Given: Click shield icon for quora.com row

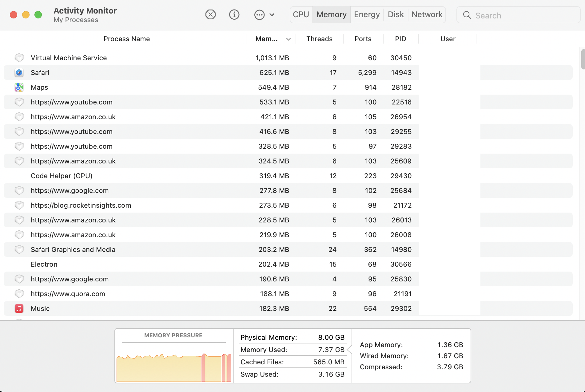Looking at the screenshot, I should [19, 294].
